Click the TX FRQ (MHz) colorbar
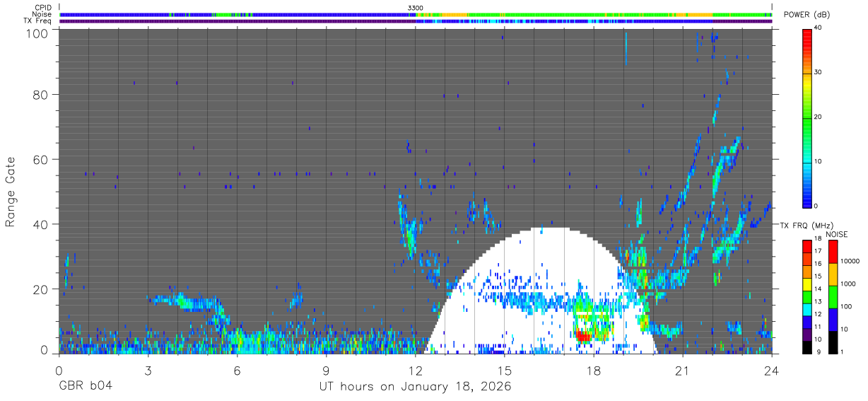The height and width of the screenshot is (401, 868). pos(807,296)
